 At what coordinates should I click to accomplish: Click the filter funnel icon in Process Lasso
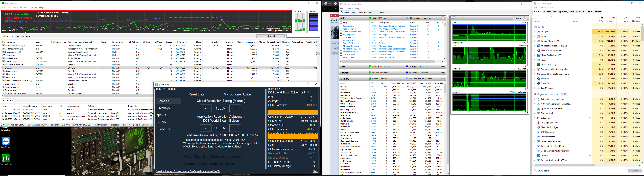318,36
